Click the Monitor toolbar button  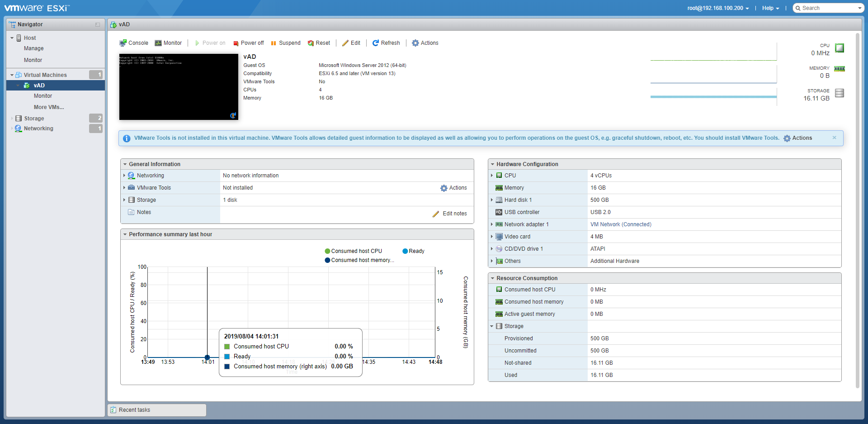point(168,43)
